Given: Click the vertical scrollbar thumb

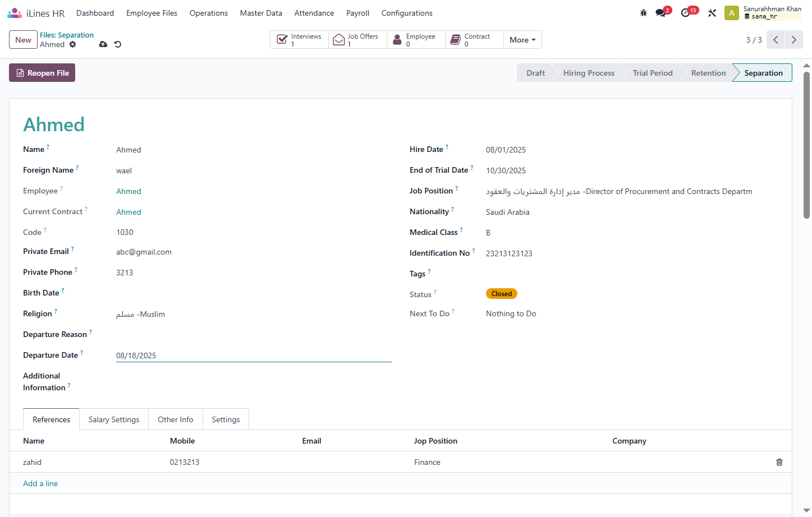Looking at the screenshot, I should click(x=807, y=145).
